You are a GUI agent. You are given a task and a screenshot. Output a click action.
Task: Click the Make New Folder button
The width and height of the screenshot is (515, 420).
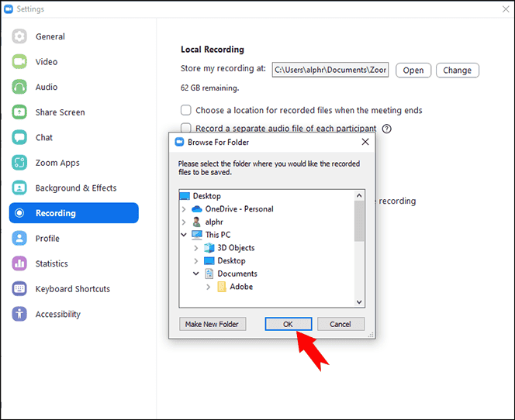click(213, 324)
